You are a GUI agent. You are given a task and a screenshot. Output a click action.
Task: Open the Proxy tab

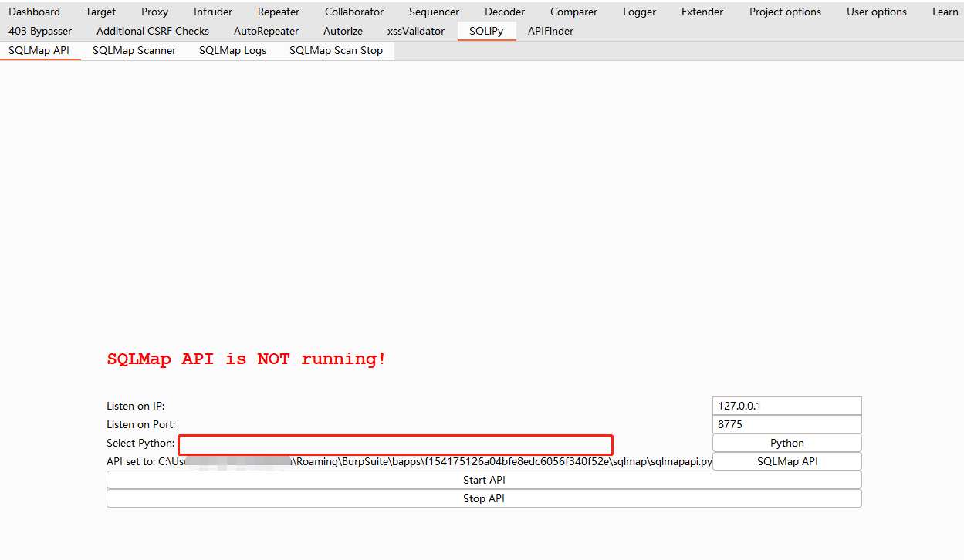coord(154,12)
